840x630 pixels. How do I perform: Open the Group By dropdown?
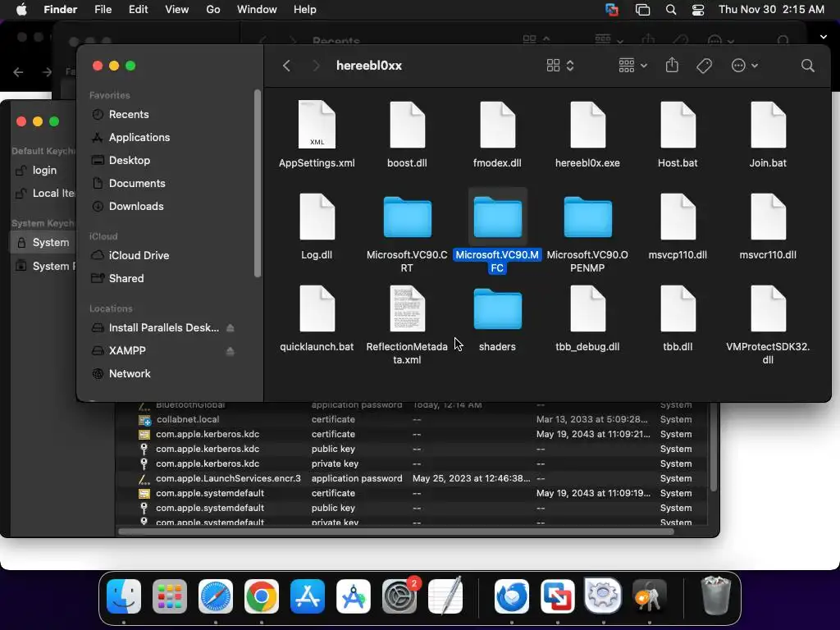[x=632, y=66]
